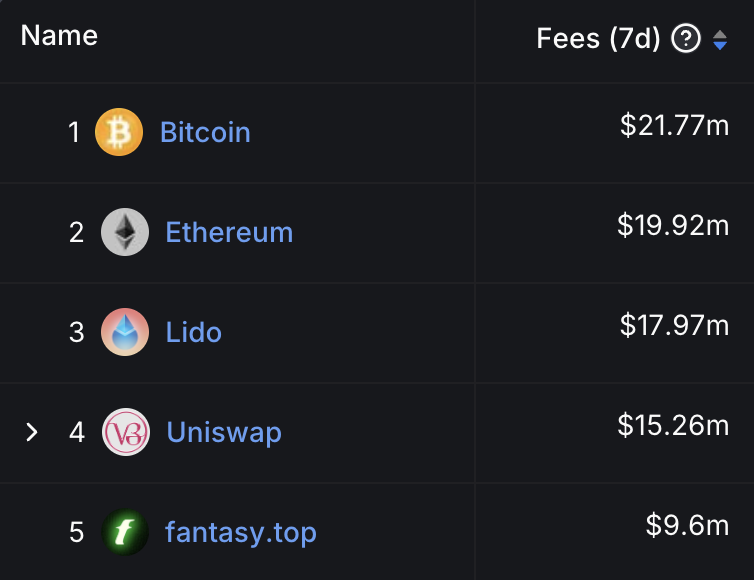Screen dimensions: 754x580
Task: Click the Uniswap $15.26m fees value
Action: [673, 425]
